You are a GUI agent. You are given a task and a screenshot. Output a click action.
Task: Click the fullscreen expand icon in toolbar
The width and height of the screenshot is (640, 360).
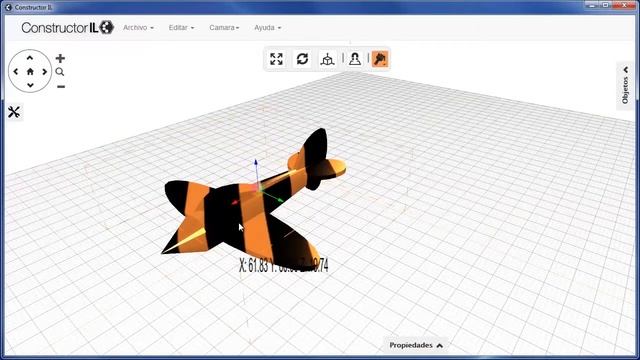pos(276,59)
